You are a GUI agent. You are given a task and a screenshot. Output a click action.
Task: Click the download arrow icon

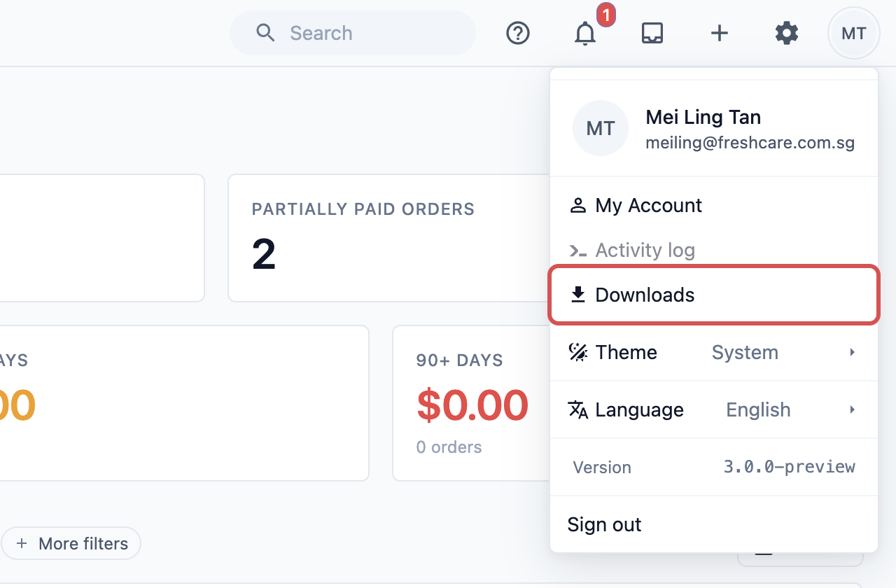click(x=577, y=295)
